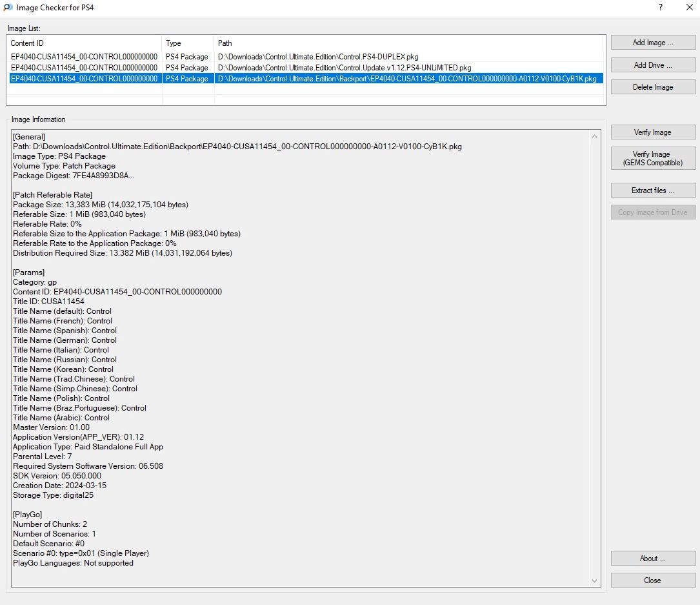Click the PlayGo Languages: Not supported line
This screenshot has height=605, width=700.
[73, 563]
